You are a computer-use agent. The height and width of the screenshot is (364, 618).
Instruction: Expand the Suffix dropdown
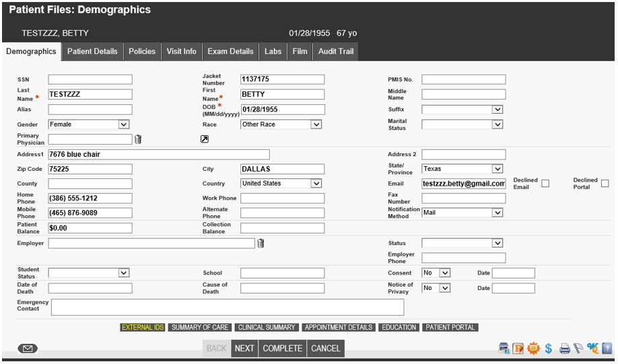tap(462, 110)
